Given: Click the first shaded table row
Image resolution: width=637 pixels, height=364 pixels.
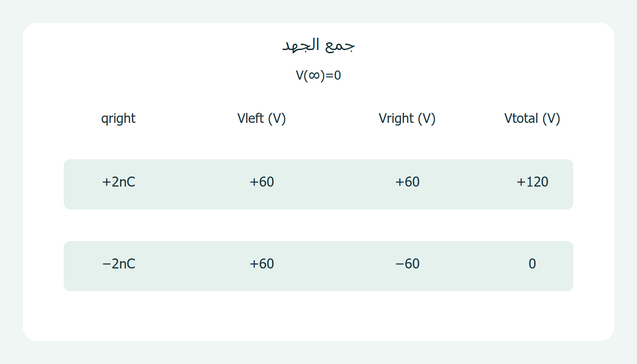Looking at the screenshot, I should [318, 184].
